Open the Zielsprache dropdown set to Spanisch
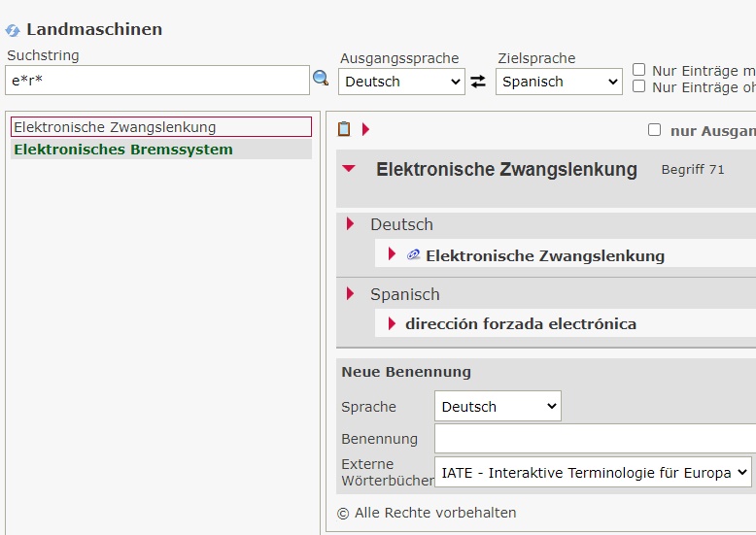This screenshot has height=535, width=756. point(559,82)
